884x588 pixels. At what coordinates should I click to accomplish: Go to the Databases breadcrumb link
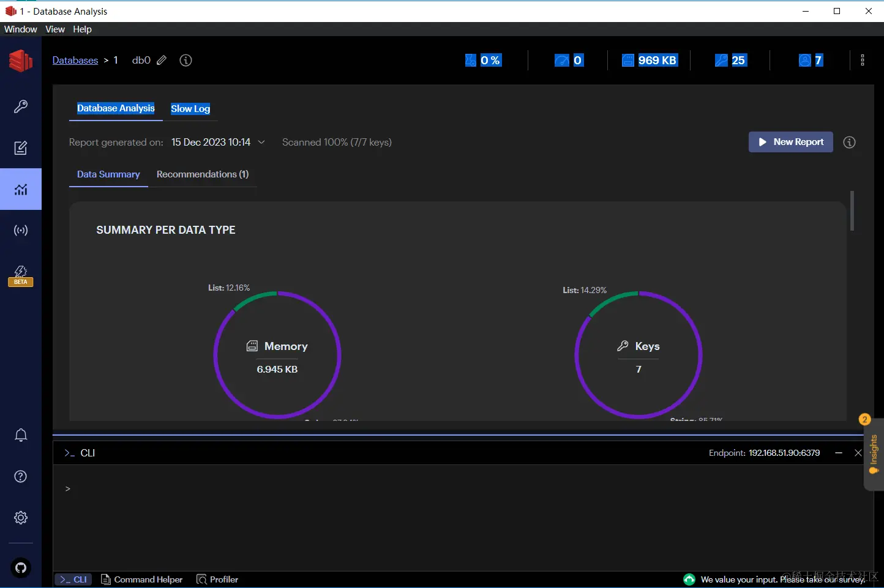[x=75, y=60]
